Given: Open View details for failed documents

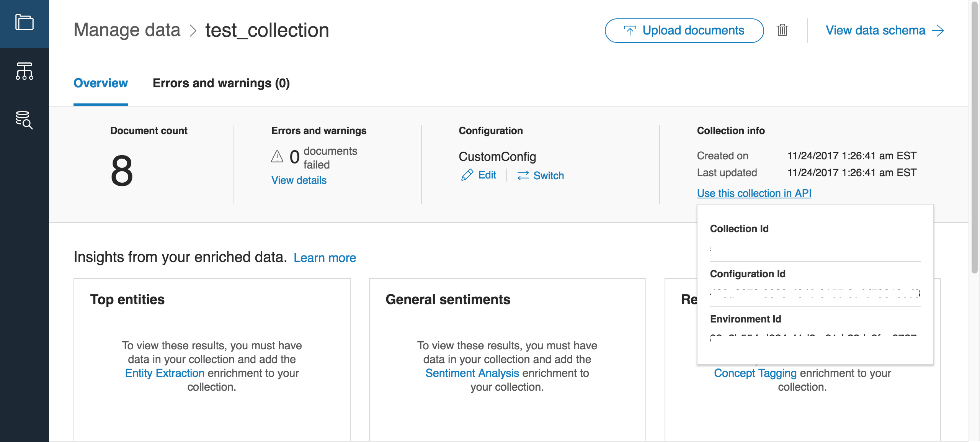Looking at the screenshot, I should click(299, 180).
